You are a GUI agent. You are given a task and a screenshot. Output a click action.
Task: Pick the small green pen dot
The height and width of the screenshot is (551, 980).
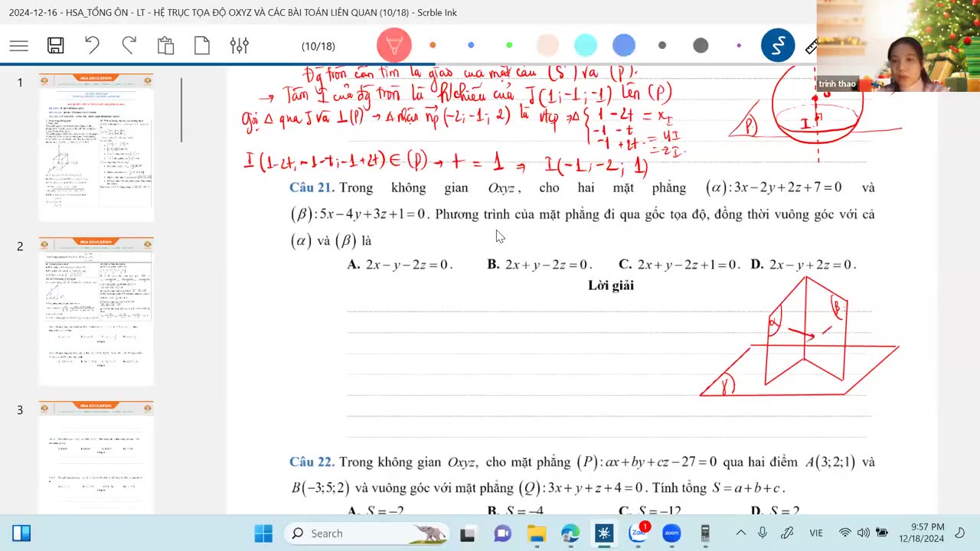coord(509,46)
